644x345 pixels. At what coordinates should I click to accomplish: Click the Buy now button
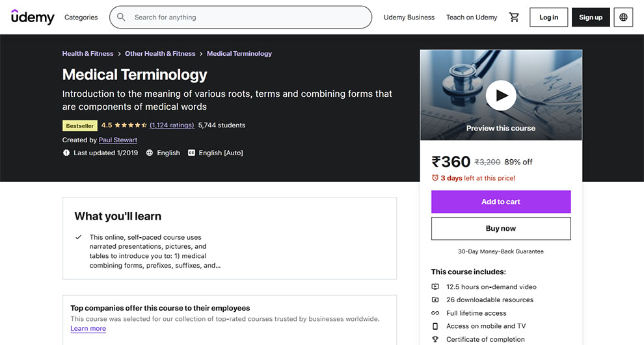coord(501,229)
